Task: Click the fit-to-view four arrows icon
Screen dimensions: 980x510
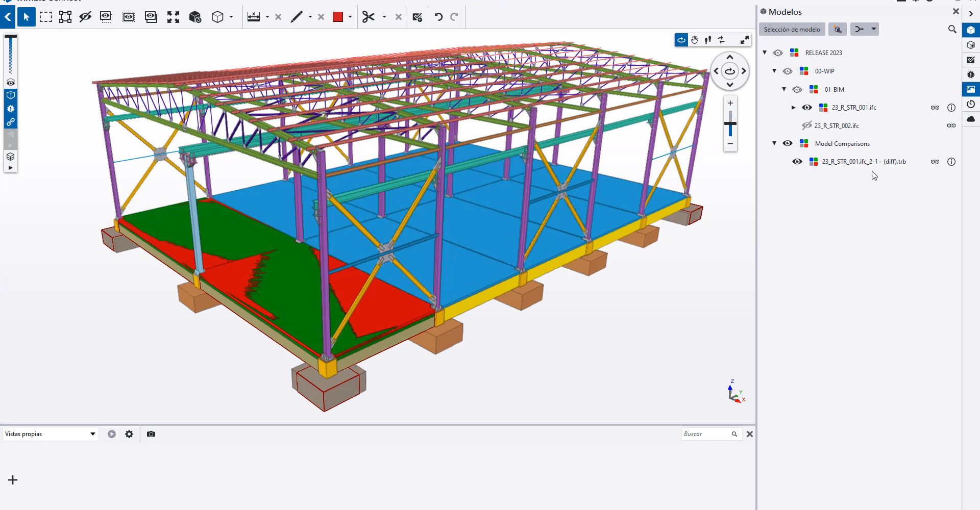Action: pyautogui.click(x=174, y=17)
